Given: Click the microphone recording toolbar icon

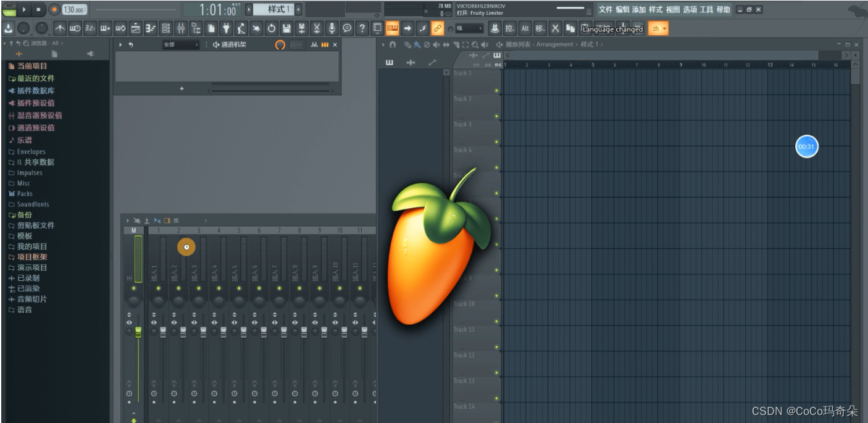Looking at the screenshot, I should (x=332, y=28).
